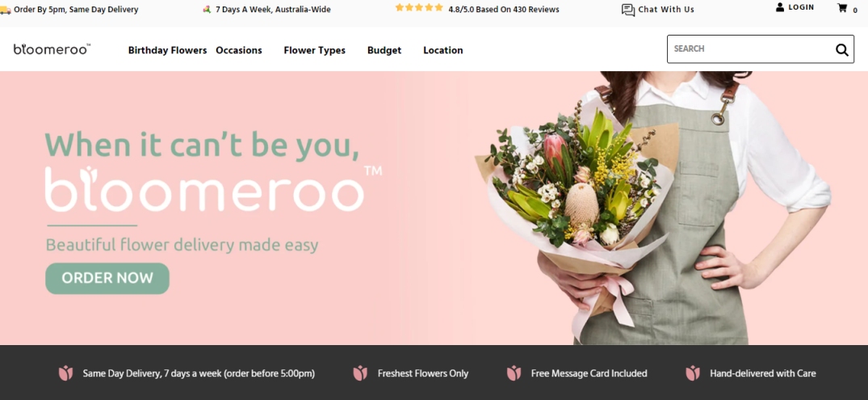Screen dimensions: 868x400
Task: Click the five-star rating icons
Action: 419,8
